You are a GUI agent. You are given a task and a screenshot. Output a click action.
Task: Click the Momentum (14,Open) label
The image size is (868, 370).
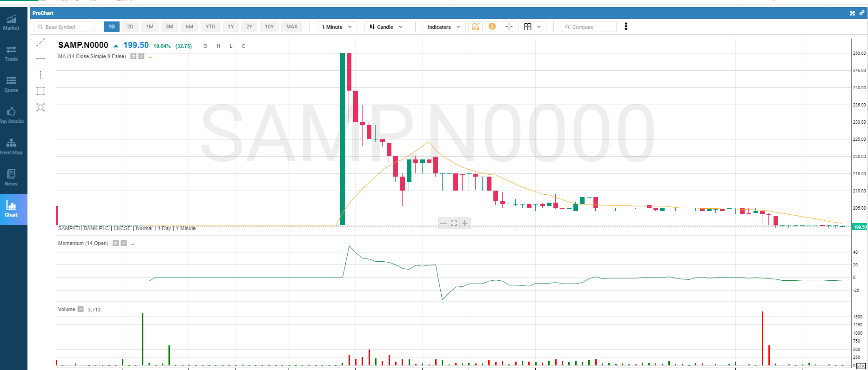[x=83, y=243]
